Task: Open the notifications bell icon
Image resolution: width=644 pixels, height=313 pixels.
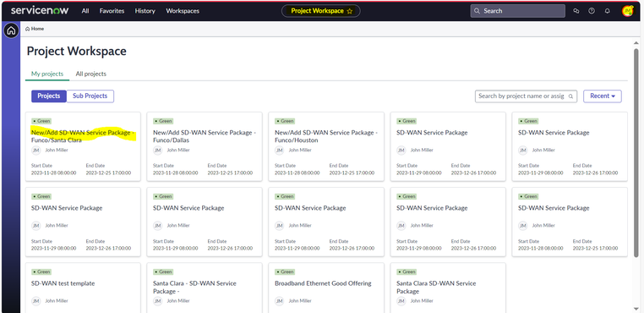Action: tap(608, 11)
